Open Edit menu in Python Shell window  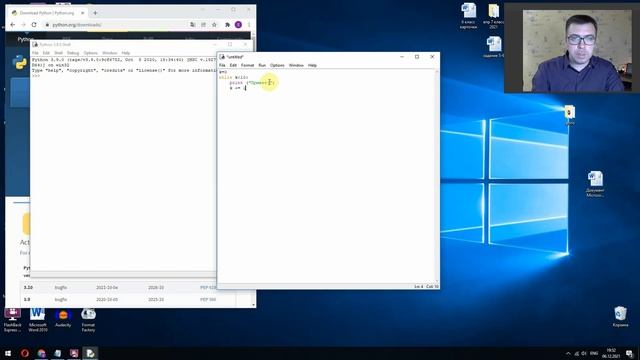46,53
